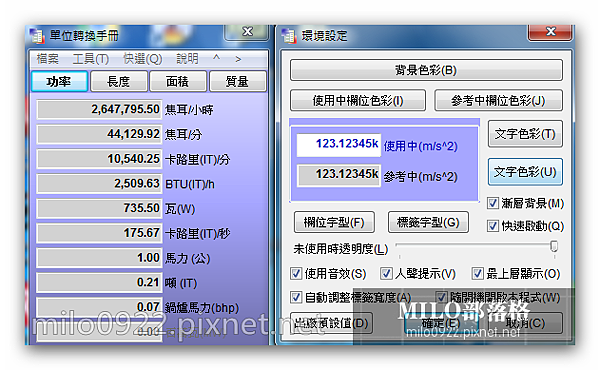Switch to the 質量 tab
This screenshot has height=370, width=600.
[237, 81]
